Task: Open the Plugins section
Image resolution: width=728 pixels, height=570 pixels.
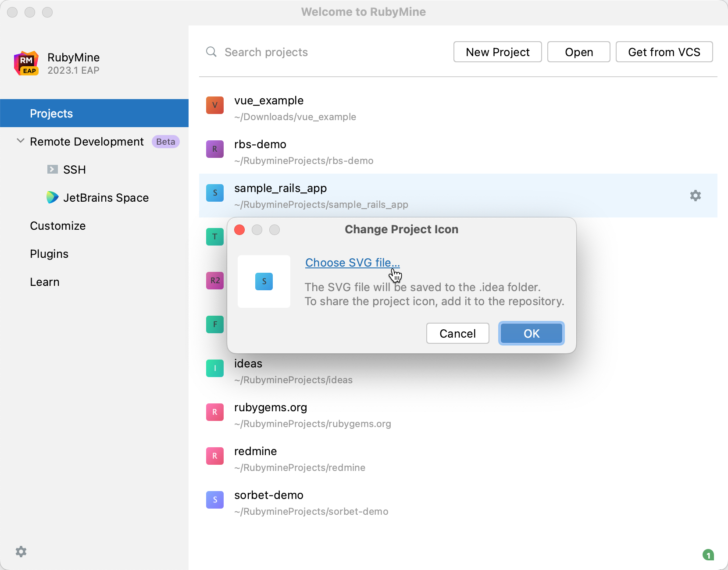Action: pyautogui.click(x=49, y=254)
